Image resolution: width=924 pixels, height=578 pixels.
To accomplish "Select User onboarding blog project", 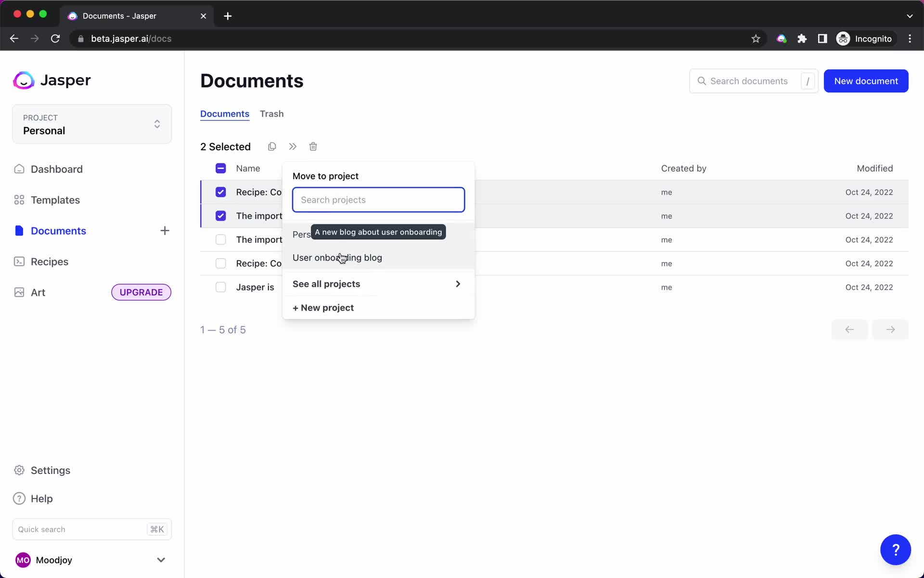I will click(x=337, y=258).
